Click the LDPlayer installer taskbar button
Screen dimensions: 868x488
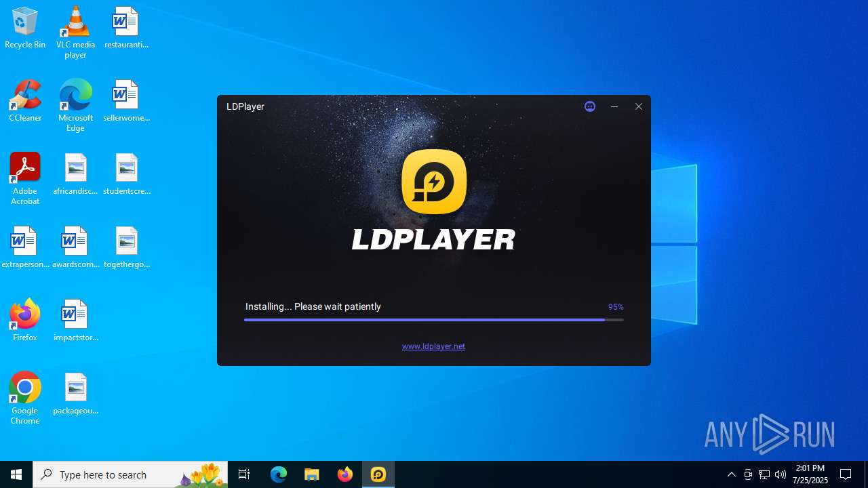(x=378, y=474)
